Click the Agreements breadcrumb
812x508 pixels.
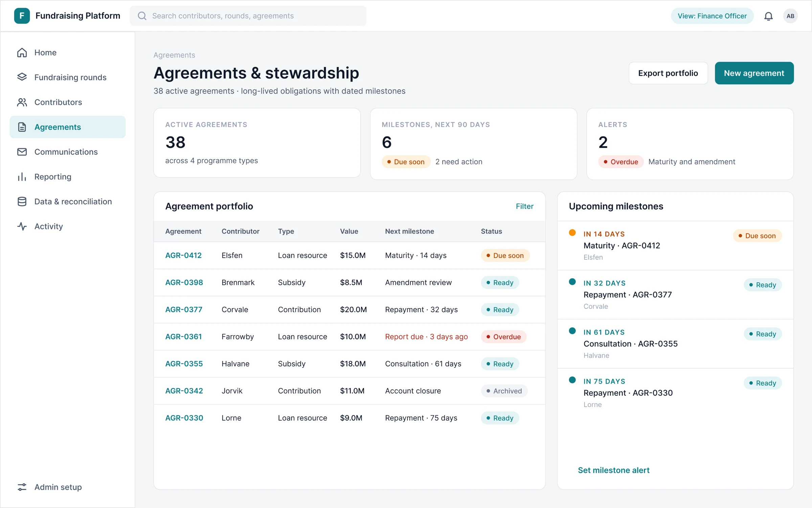point(174,55)
